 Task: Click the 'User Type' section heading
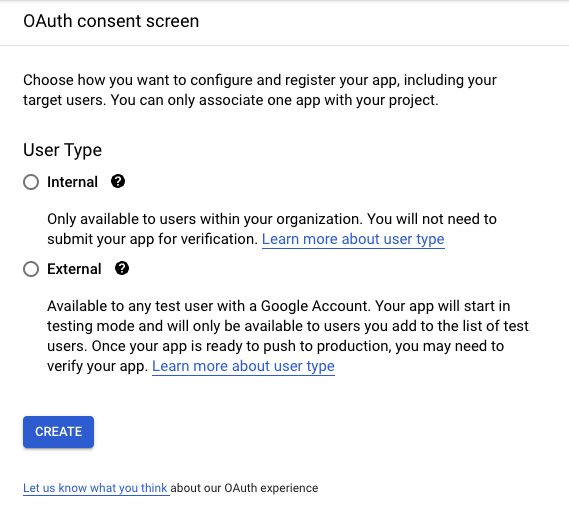click(x=62, y=150)
